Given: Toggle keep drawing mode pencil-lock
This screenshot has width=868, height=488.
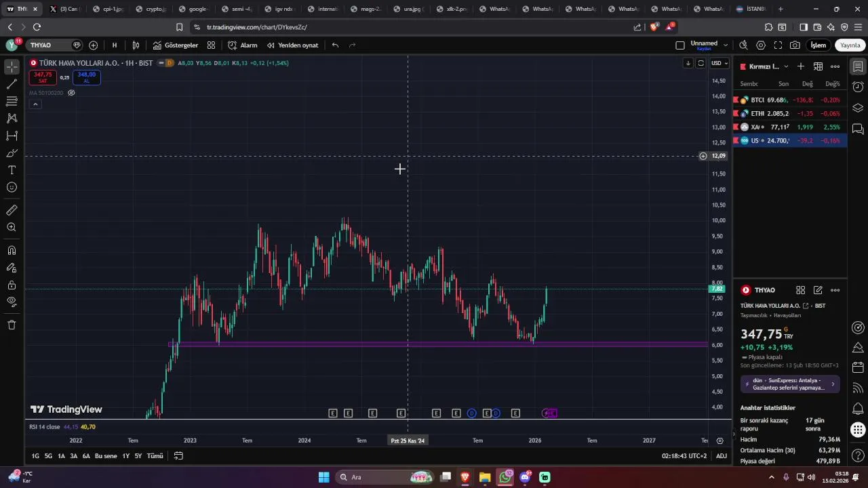Looking at the screenshot, I should click(x=12, y=268).
